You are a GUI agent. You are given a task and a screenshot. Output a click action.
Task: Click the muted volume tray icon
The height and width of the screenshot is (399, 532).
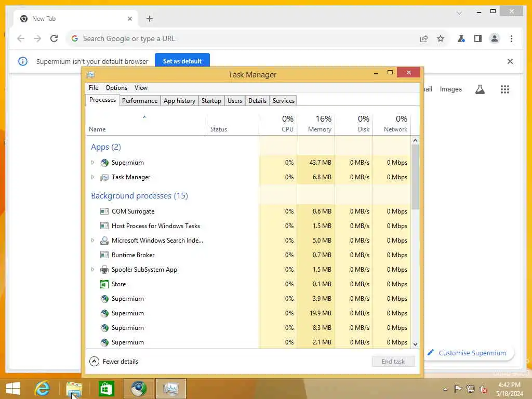pos(483,389)
